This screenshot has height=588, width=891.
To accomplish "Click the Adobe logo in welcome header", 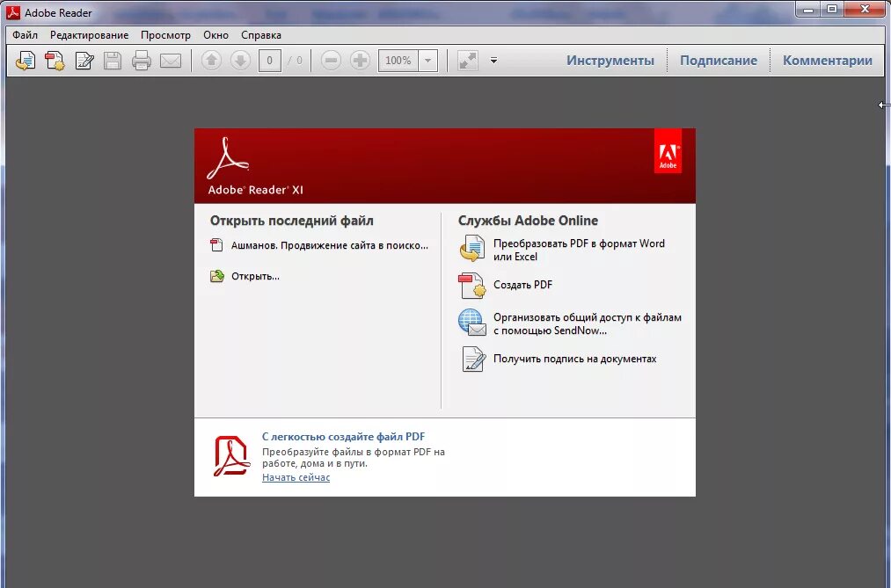I will coord(668,151).
